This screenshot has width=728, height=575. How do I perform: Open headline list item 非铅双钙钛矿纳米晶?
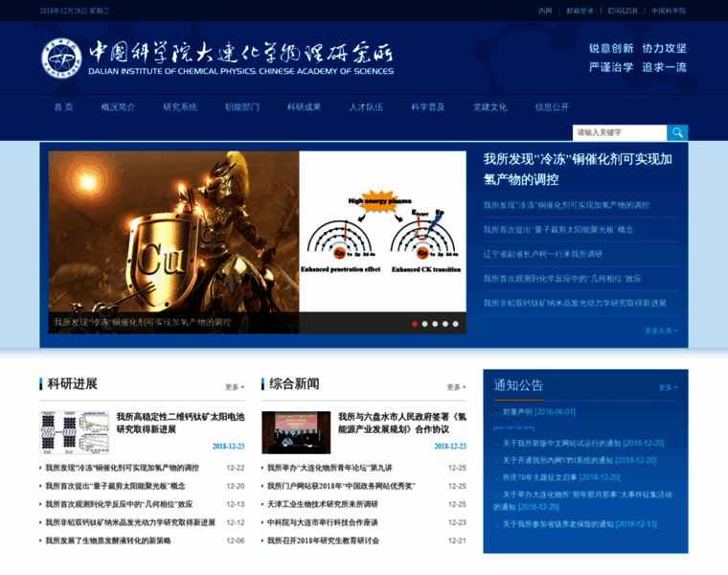tap(575, 303)
